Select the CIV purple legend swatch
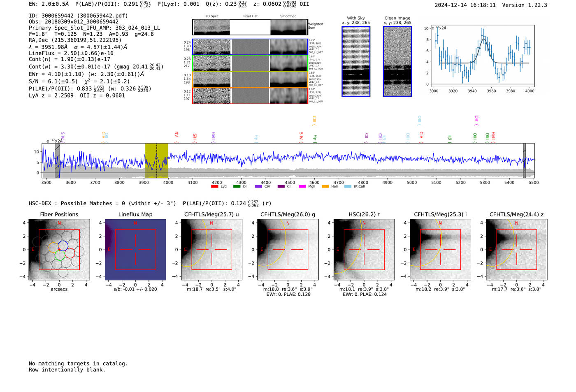Image resolution: width=576 pixels, height=392 pixels. pyautogui.click(x=258, y=186)
